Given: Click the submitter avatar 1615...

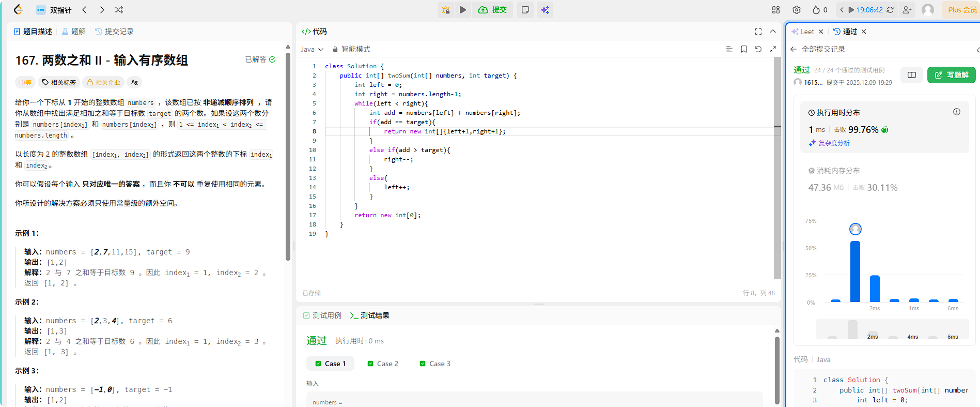Looking at the screenshot, I should click(x=798, y=82).
